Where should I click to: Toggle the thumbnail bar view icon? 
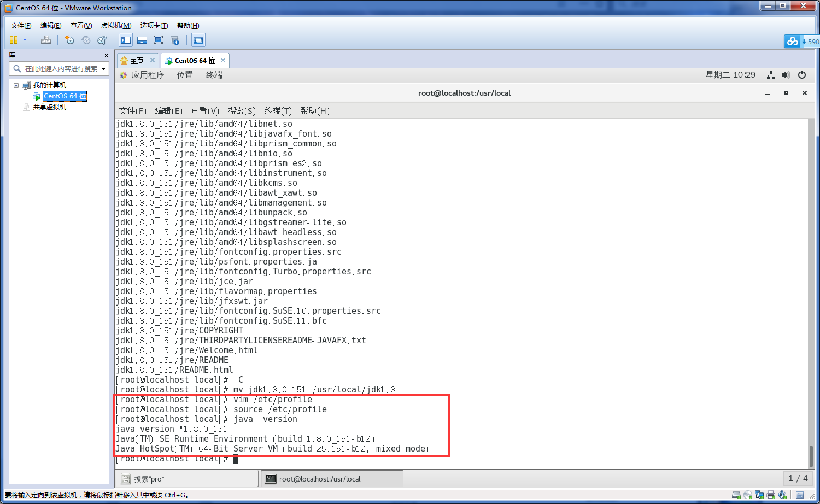point(142,40)
